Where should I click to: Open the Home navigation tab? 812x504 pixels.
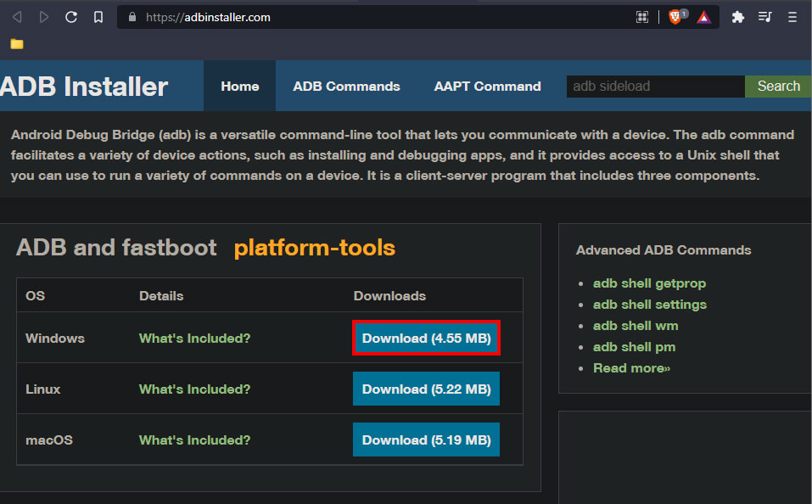[240, 86]
